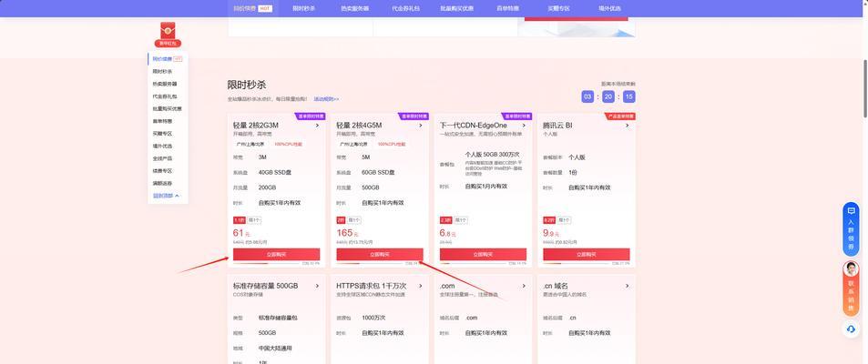The width and height of the screenshot is (868, 364).
Task: Click 40GB SSD盘 value in first card
Action: pyautogui.click(x=275, y=173)
